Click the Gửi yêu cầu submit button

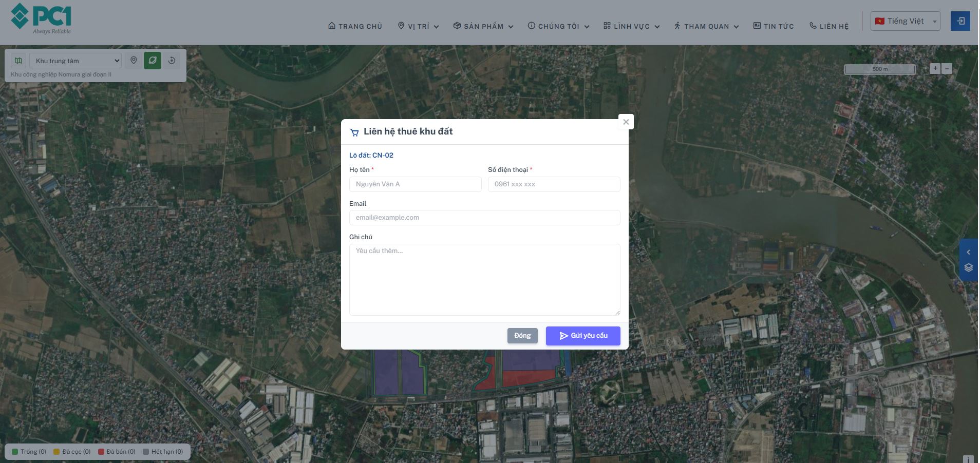(x=582, y=336)
